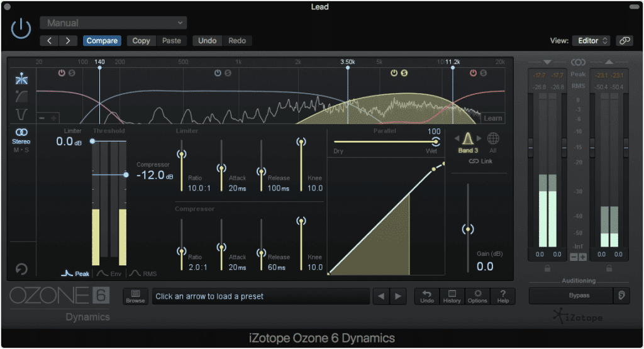Solo Band 1 with its S button
This screenshot has height=349, width=644.
click(x=72, y=73)
